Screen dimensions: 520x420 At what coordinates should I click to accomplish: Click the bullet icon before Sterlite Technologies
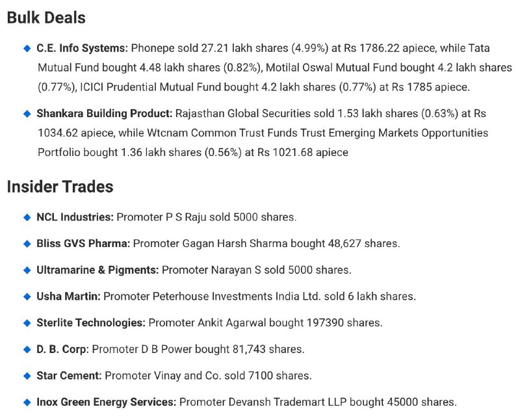27,323
